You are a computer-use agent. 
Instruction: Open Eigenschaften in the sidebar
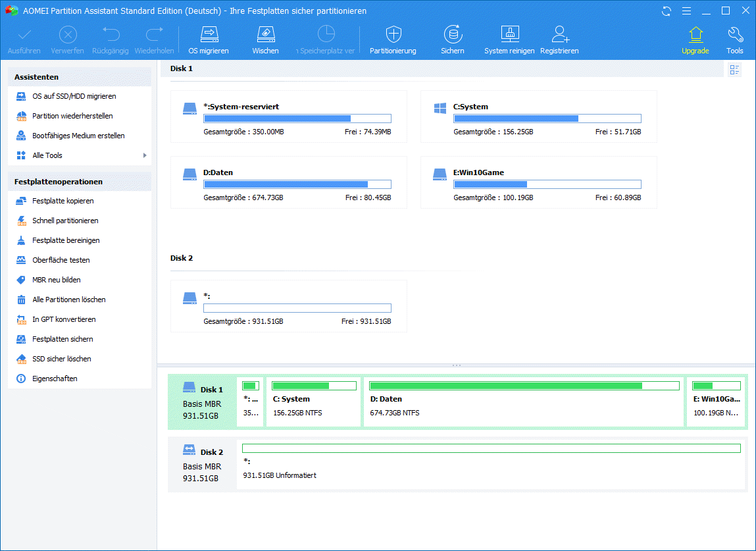[x=55, y=379]
